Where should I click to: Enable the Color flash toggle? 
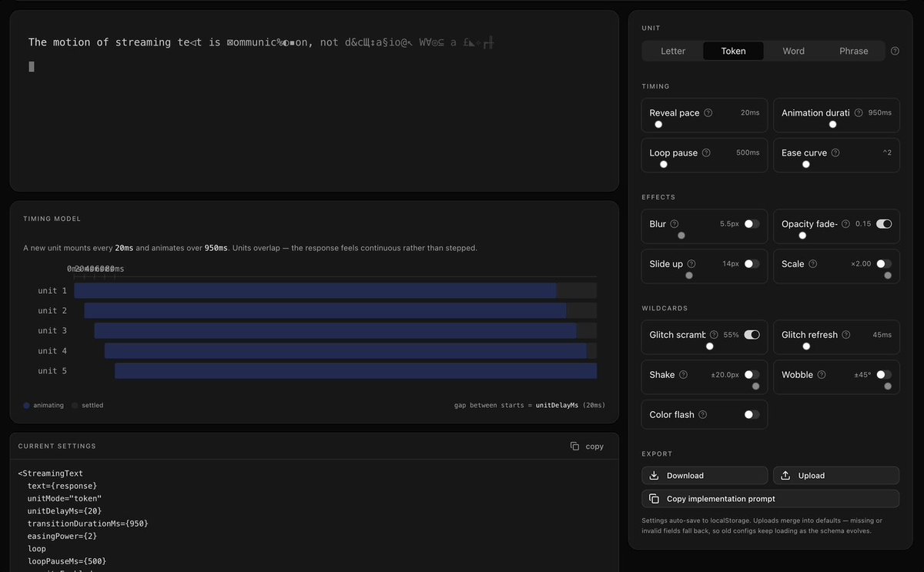click(752, 414)
